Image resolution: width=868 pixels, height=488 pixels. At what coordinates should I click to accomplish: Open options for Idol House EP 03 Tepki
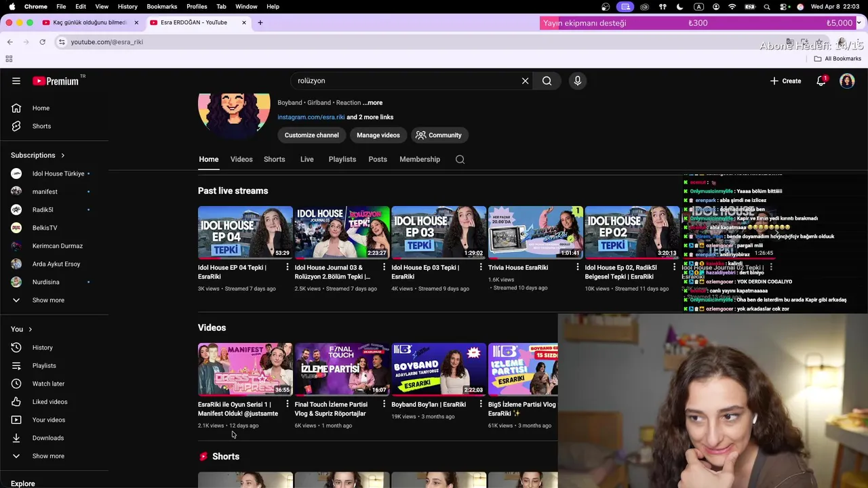pos(481,268)
